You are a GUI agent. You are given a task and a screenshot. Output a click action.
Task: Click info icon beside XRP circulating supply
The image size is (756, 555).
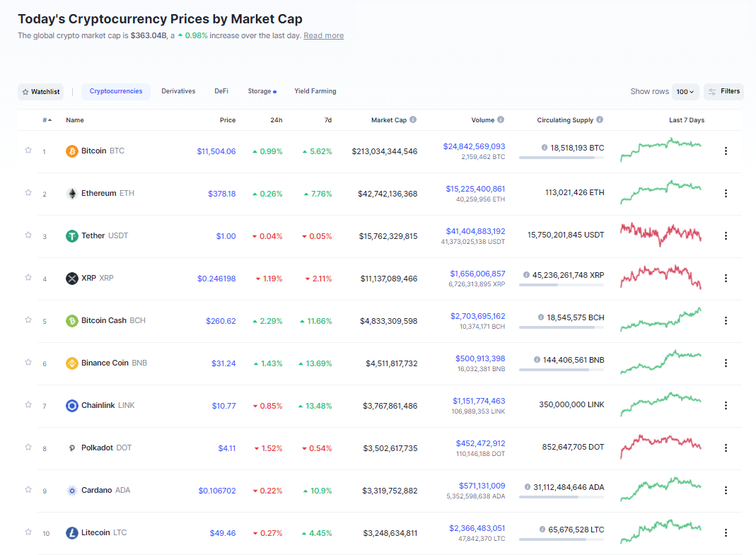point(526,275)
